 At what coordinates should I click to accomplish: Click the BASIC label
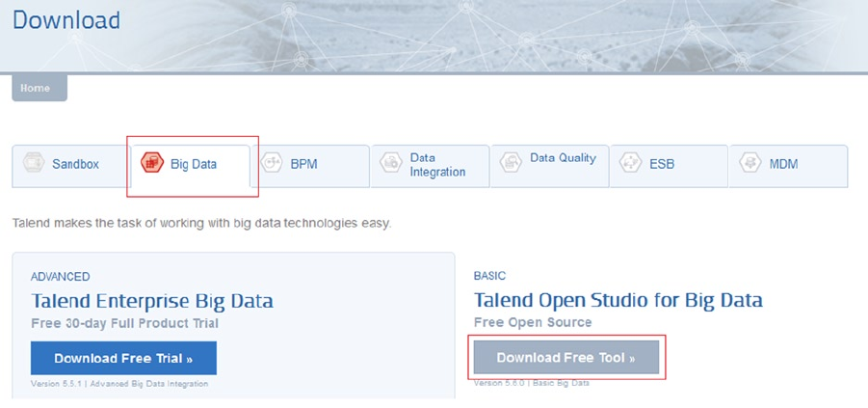pyautogui.click(x=490, y=276)
